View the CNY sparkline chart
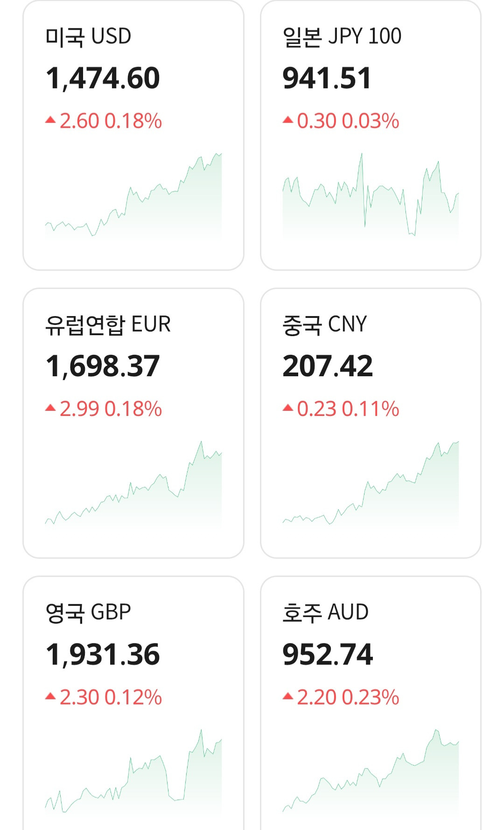 click(371, 485)
